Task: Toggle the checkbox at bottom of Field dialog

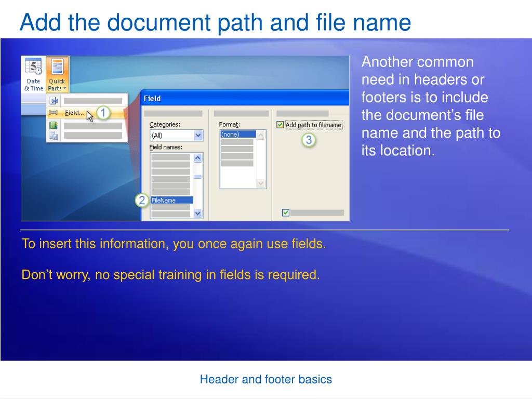Action: [x=285, y=212]
